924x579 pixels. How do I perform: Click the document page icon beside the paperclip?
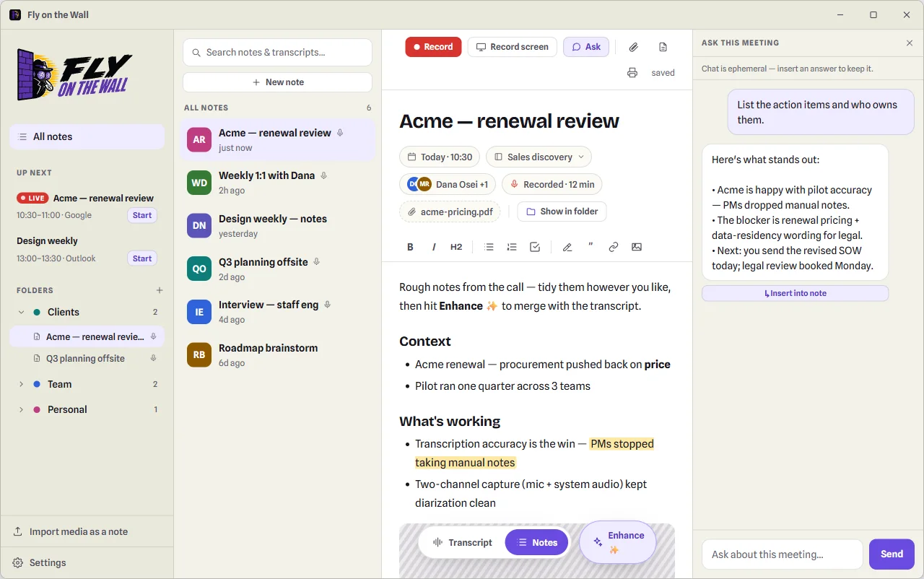tap(663, 47)
